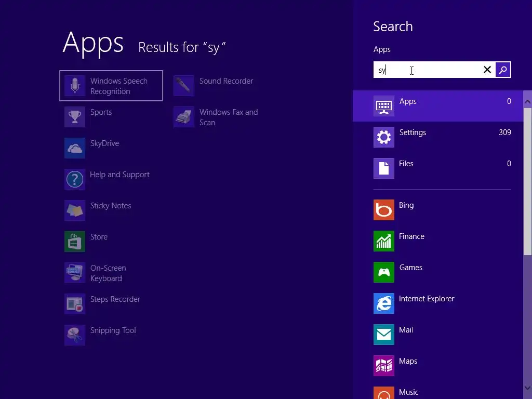532x399 pixels.
Task: Open the 'Sound Recorder' result label
Action: (x=227, y=81)
